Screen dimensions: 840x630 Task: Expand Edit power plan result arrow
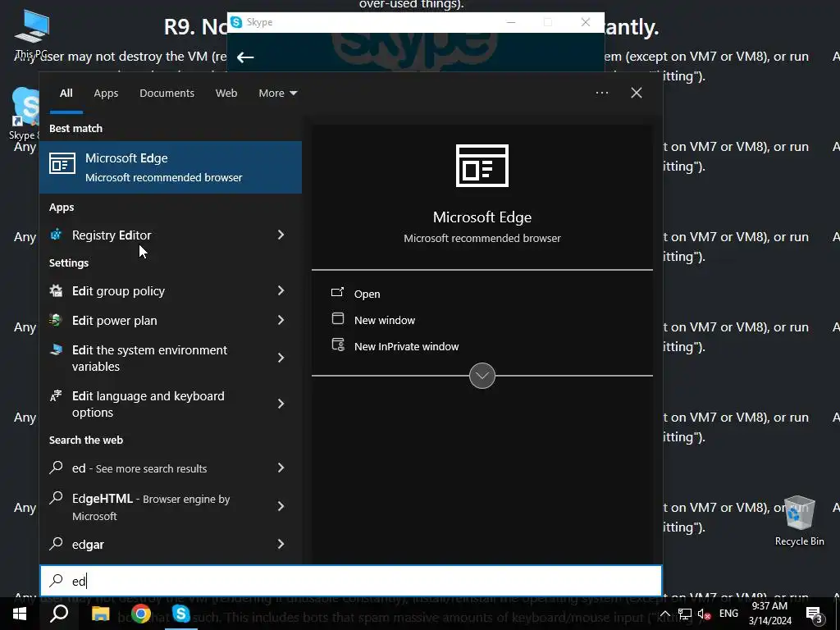[281, 320]
